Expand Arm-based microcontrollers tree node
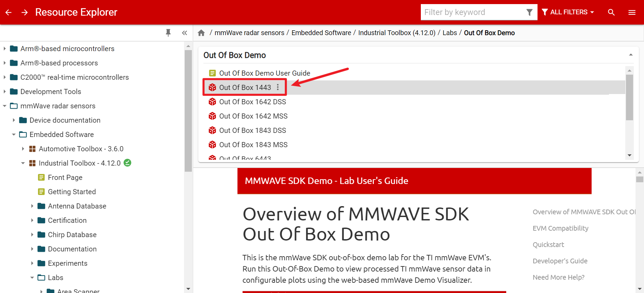The height and width of the screenshot is (293, 644). 5,48
